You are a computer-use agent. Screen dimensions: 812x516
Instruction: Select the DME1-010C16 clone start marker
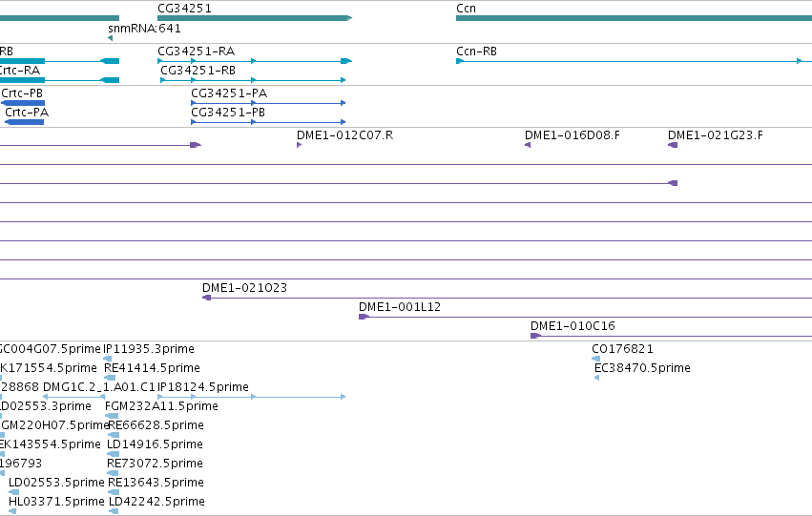(x=536, y=336)
